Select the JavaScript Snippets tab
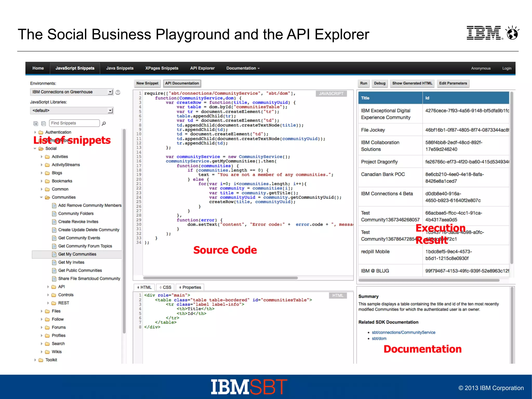The height and width of the screenshot is (399, 532). [x=75, y=68]
